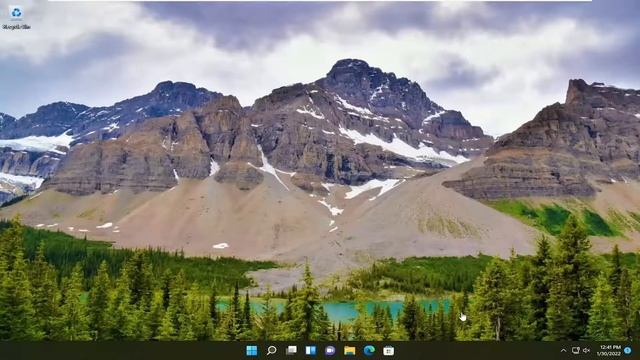640x360 pixels.
Task: Open the network status tray icon
Action: click(x=576, y=351)
